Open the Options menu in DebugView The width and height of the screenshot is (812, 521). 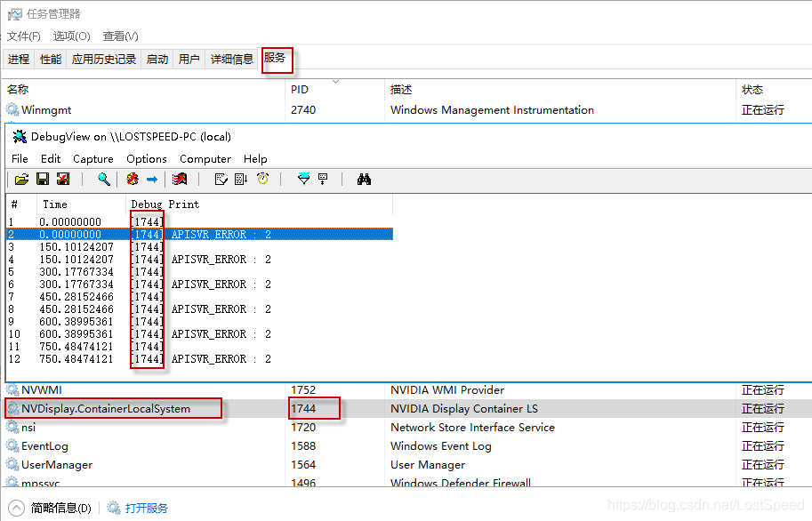(147, 159)
